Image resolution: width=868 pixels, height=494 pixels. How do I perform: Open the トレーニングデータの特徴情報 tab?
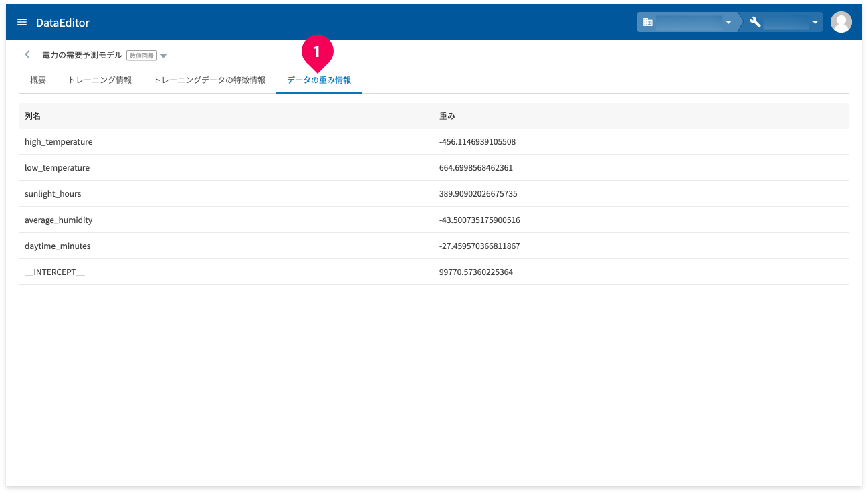[209, 80]
